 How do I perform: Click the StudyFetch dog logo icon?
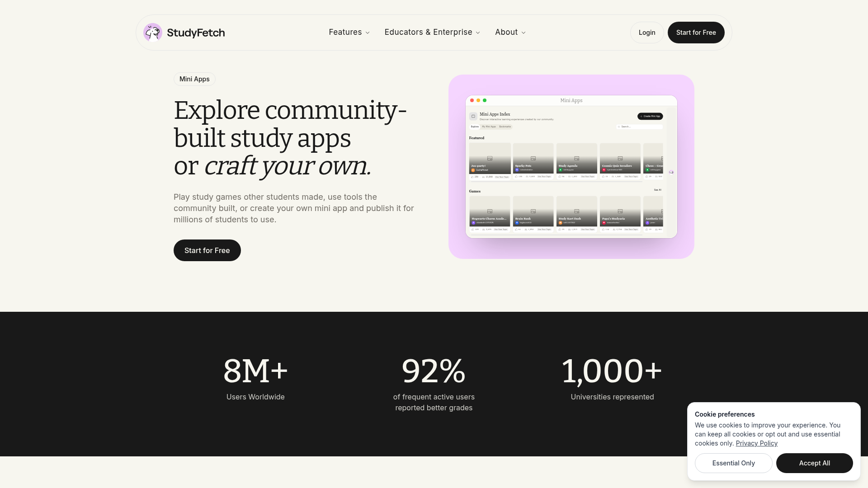pyautogui.click(x=153, y=33)
